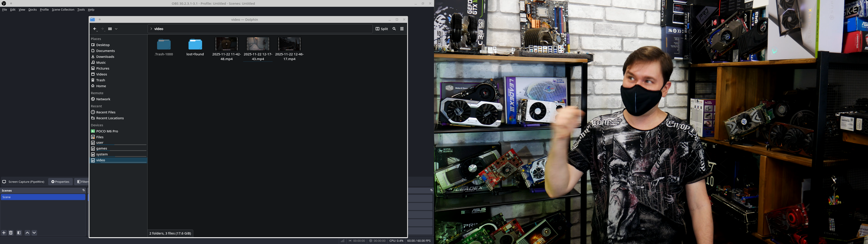
Task: Click the Properties button for source
Action: click(x=60, y=182)
